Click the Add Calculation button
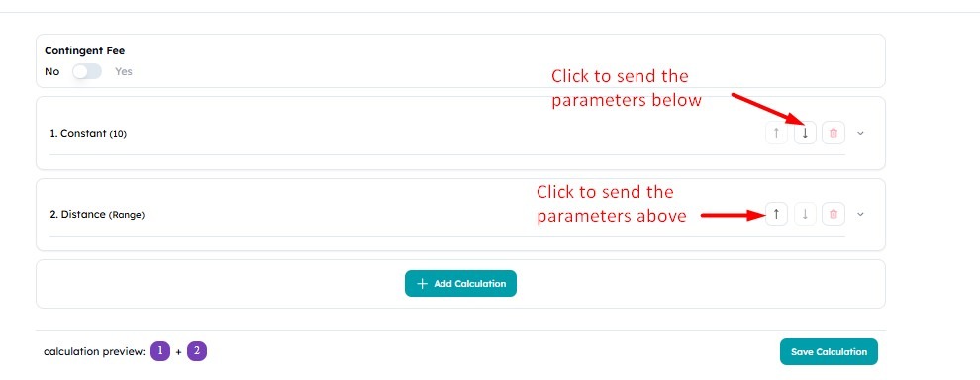980x380 pixels. tap(460, 284)
